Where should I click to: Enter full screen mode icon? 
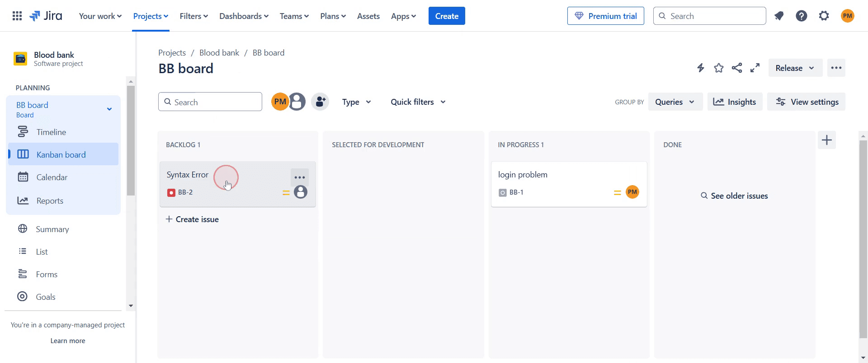(755, 68)
